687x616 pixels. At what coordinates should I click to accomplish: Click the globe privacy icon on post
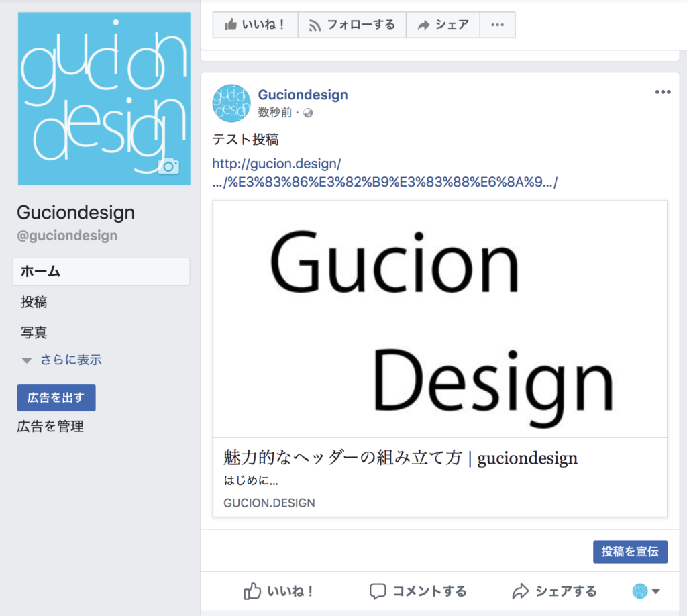[309, 113]
